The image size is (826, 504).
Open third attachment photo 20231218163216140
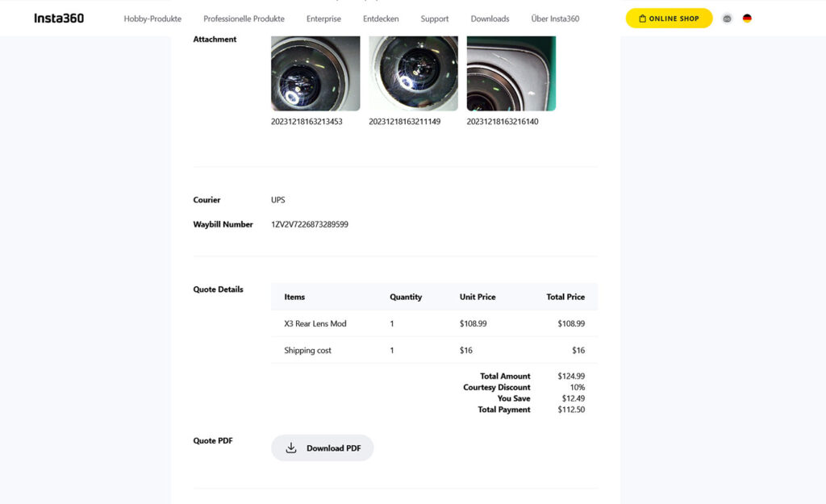[511, 73]
